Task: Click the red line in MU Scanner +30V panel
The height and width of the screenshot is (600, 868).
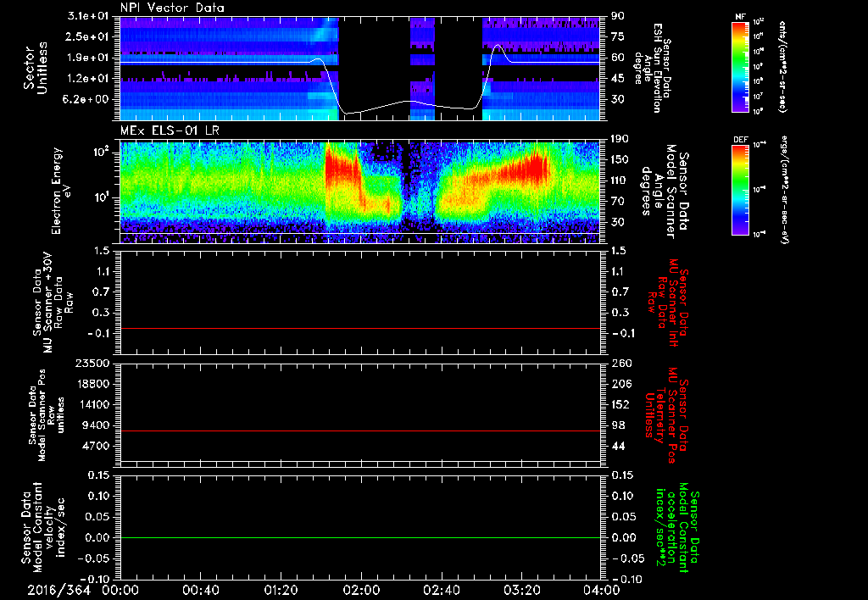Action: click(x=360, y=328)
